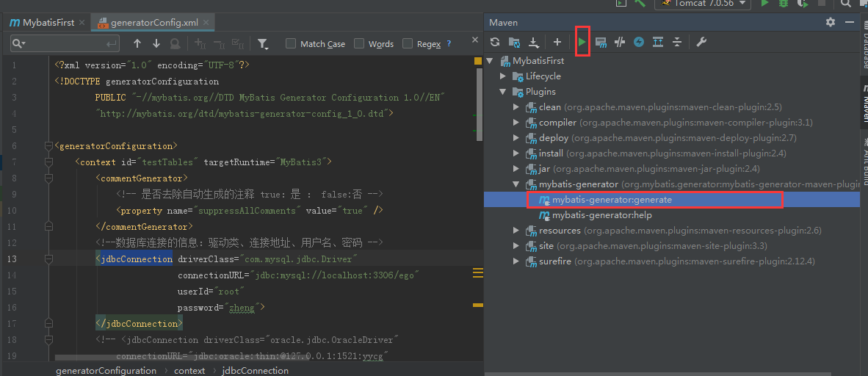Build project with hammer icon
The width and height of the screenshot is (868, 376).
[x=640, y=3]
